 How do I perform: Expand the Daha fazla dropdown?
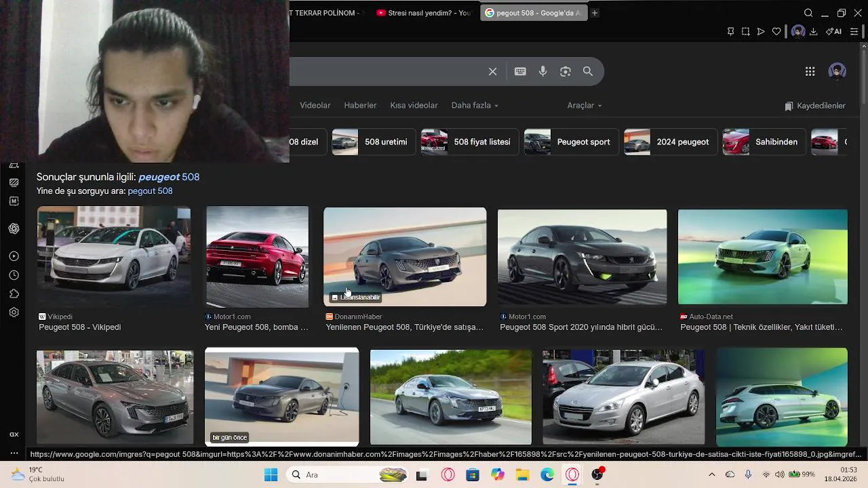pos(475,105)
